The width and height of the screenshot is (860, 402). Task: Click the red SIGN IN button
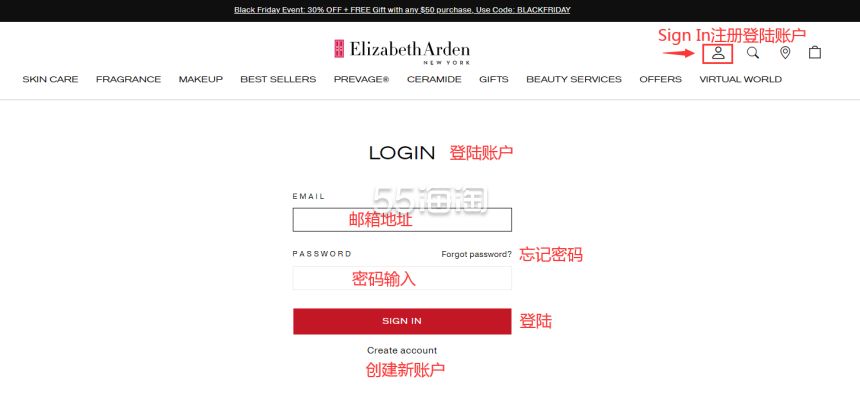(x=402, y=321)
